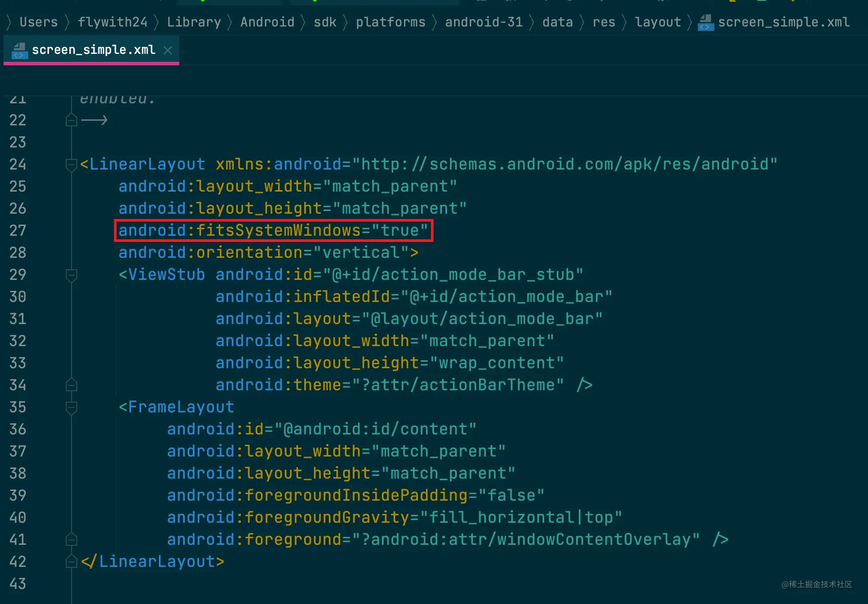
Task: Click the platforms breadcrumb segment
Action: point(390,22)
